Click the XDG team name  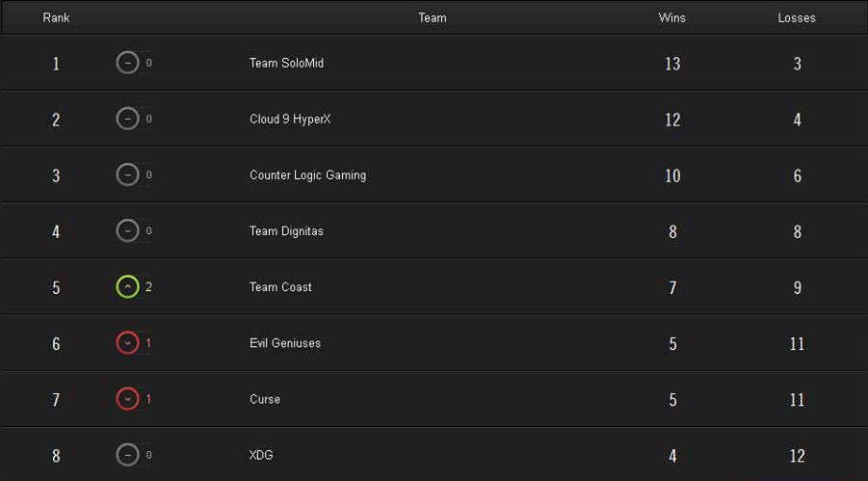point(261,455)
